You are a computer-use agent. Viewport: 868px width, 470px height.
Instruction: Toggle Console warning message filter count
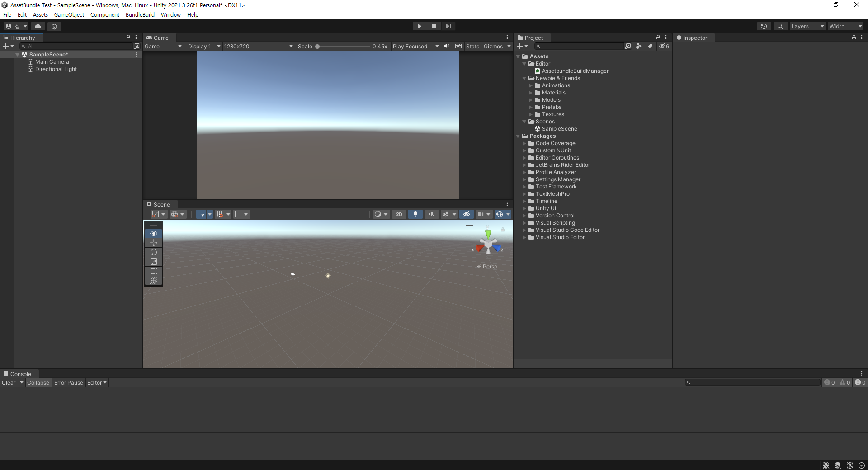click(x=845, y=382)
